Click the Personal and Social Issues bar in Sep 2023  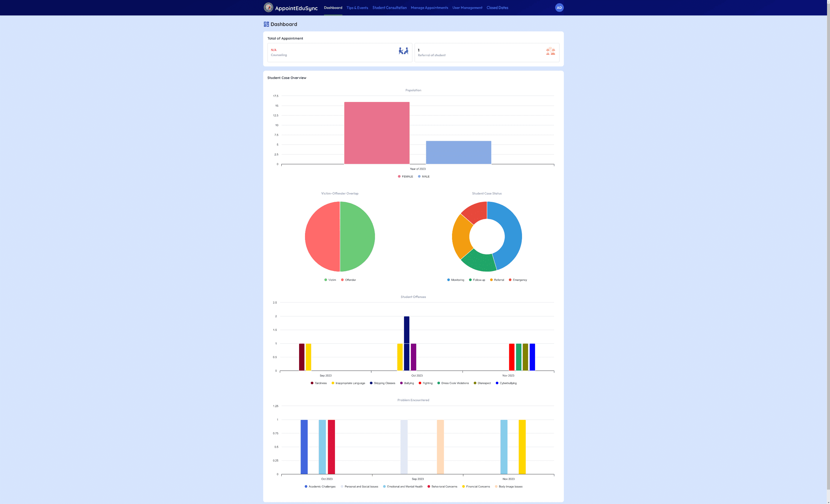[x=404, y=447]
